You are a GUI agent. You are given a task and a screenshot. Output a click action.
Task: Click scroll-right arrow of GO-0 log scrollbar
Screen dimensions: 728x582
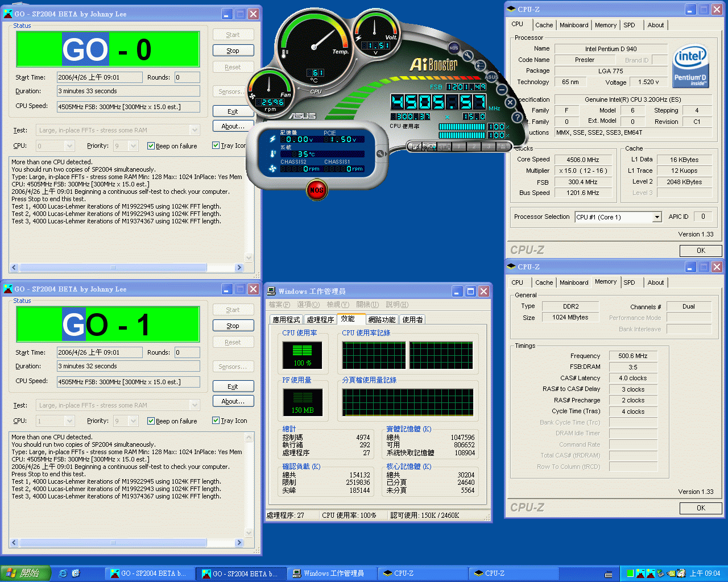point(239,267)
